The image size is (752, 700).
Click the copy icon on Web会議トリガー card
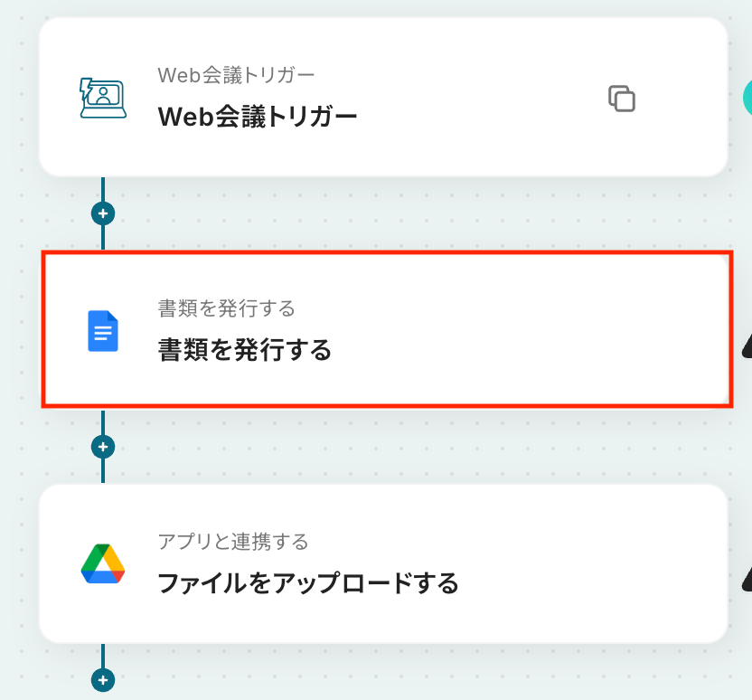tap(622, 99)
